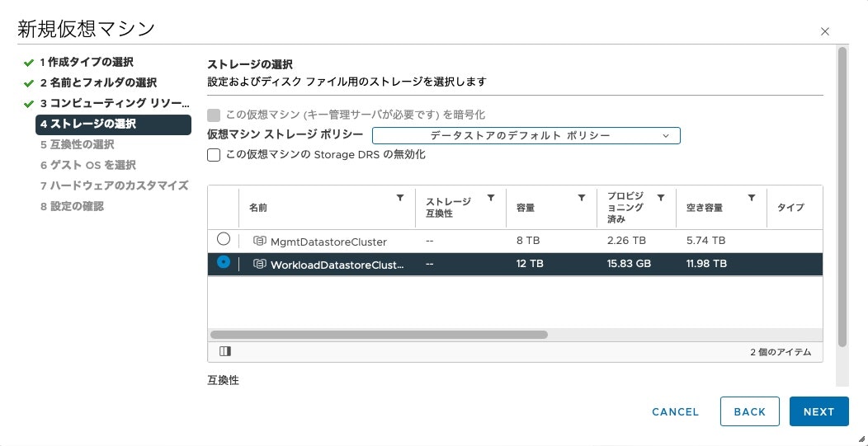Go to step 3 コンピューティング リソース
The height and width of the screenshot is (446, 868).
pyautogui.click(x=115, y=104)
